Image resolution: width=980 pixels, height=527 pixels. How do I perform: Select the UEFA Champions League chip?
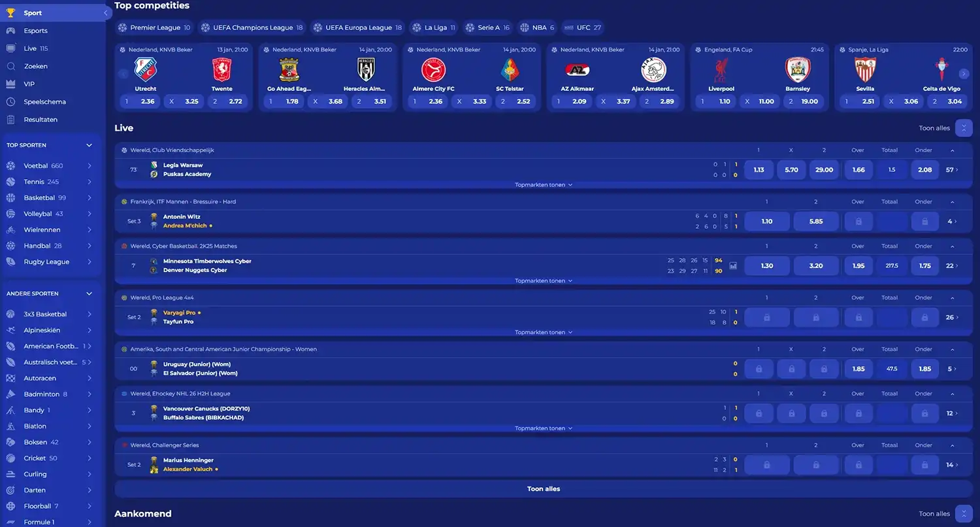(252, 27)
